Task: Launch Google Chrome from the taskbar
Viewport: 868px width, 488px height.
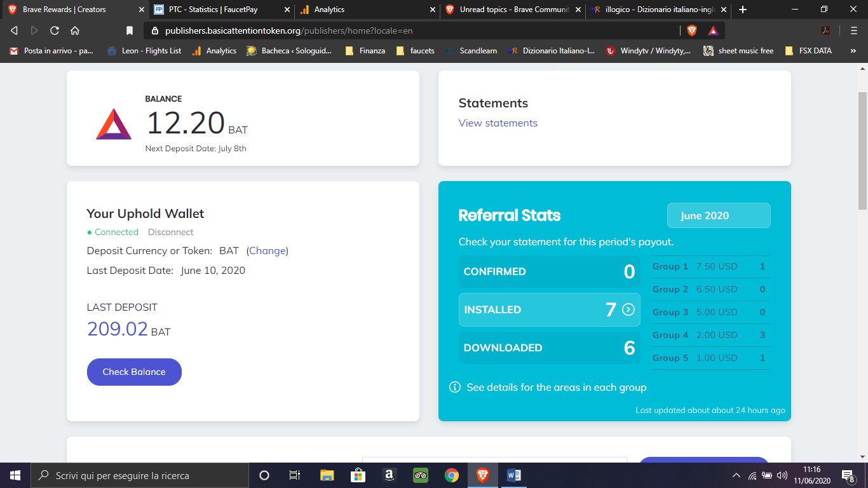Action: pyautogui.click(x=451, y=475)
